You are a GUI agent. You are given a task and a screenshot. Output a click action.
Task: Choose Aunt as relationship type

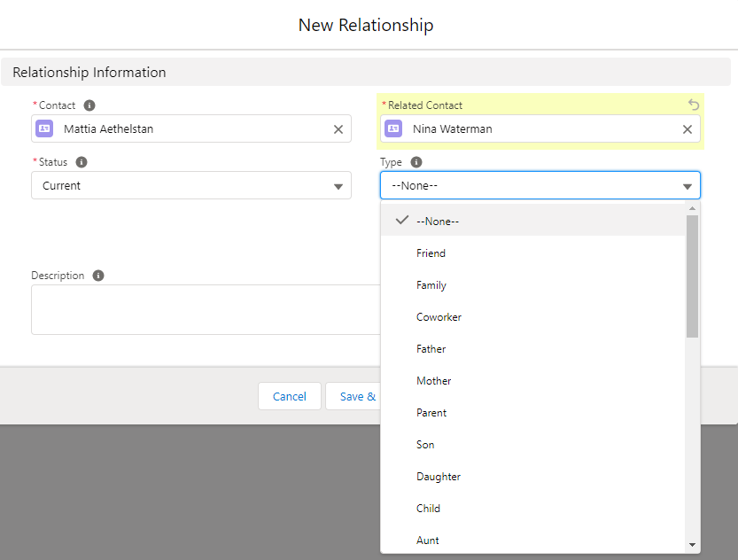pos(532,541)
